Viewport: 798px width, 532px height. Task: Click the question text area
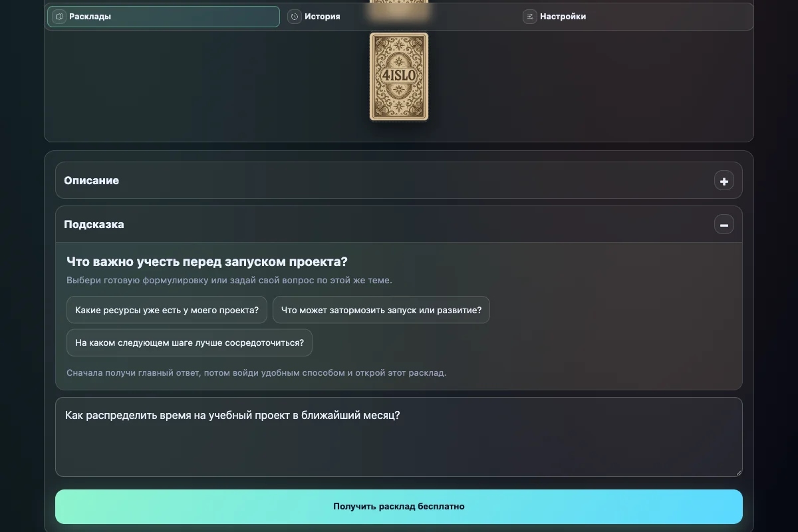(399, 437)
